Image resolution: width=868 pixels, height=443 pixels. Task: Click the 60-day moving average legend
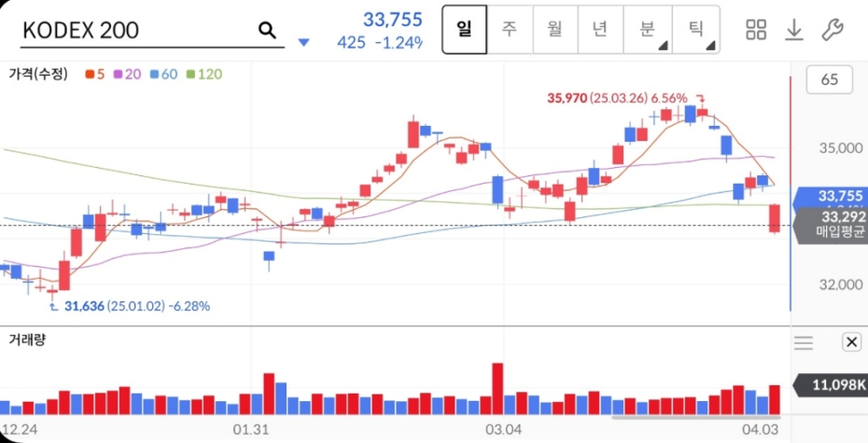point(163,74)
